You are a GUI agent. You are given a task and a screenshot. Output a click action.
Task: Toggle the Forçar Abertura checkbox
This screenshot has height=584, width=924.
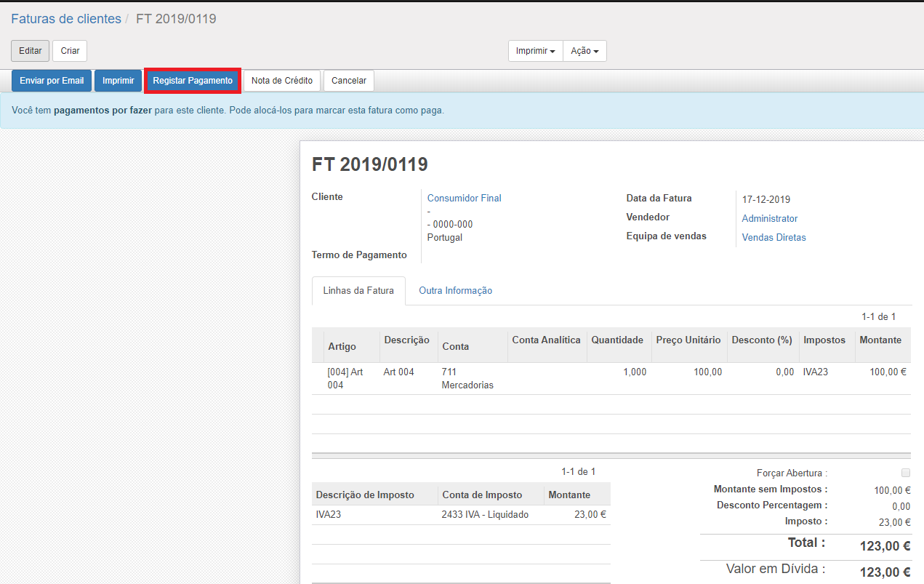click(905, 473)
